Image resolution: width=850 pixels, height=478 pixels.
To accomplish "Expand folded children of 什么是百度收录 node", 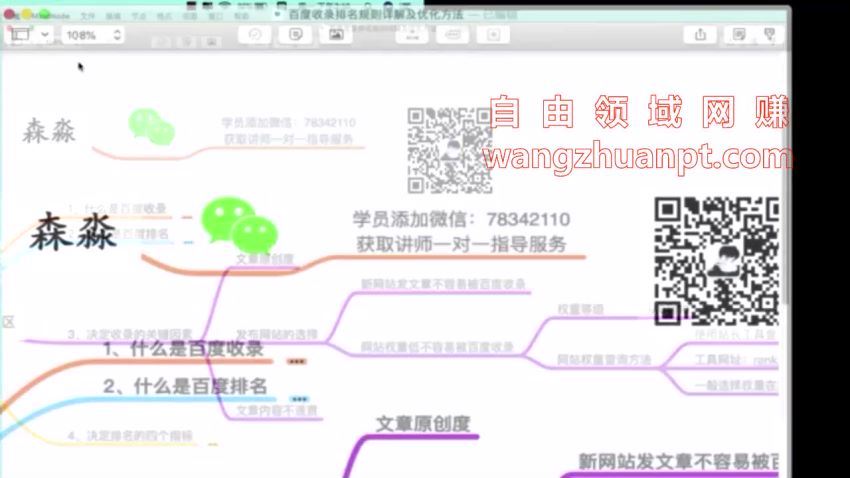I will (x=297, y=361).
